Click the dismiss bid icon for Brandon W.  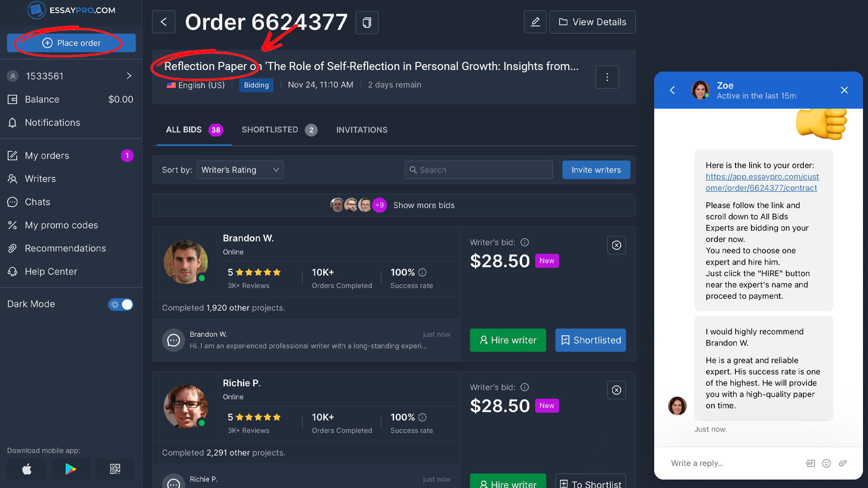(x=617, y=245)
